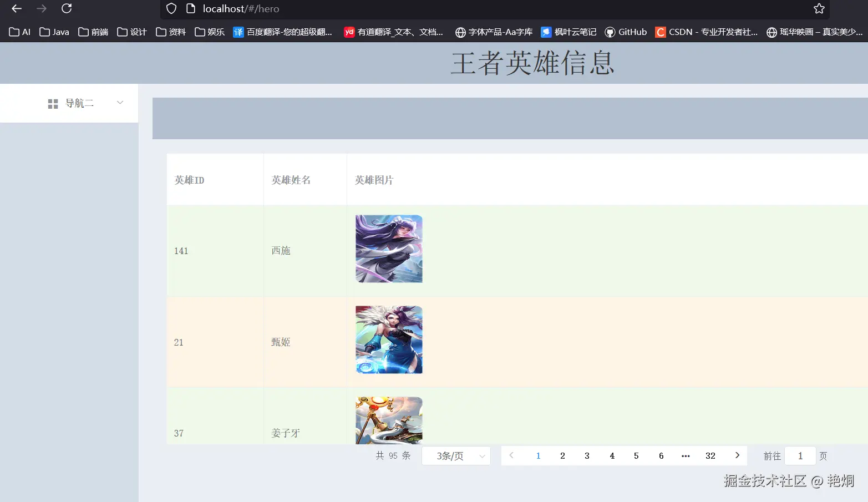Screen dimensions: 868x502
Task: Click the pagination ellipsis jump button
Action: coord(686,456)
